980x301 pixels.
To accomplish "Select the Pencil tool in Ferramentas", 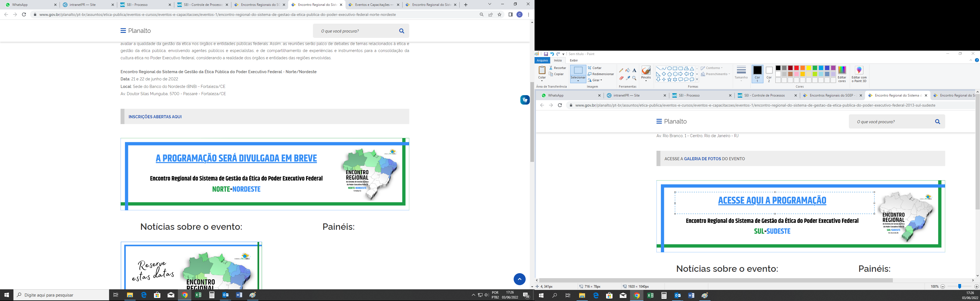I will click(621, 70).
